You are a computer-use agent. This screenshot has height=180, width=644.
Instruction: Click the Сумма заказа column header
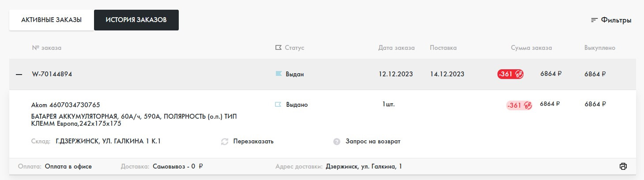531,48
